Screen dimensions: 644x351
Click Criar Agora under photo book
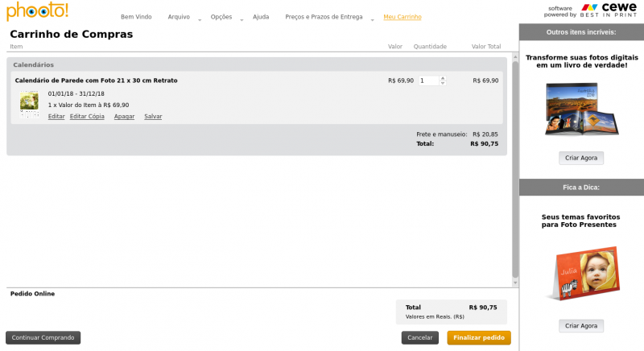pos(581,158)
